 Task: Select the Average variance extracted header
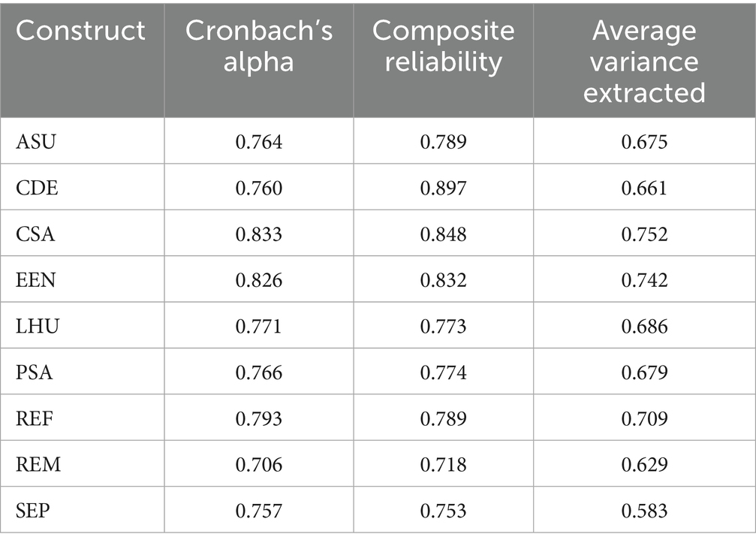(x=643, y=61)
